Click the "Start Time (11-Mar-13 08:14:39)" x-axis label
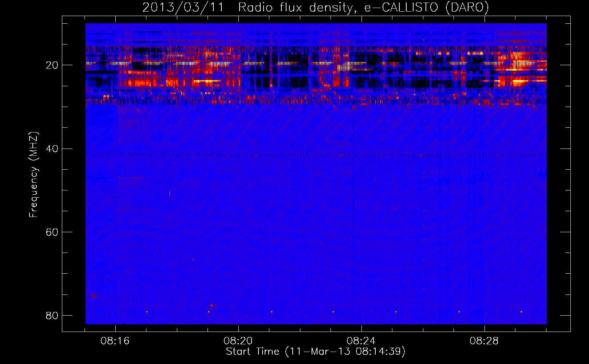The image size is (589, 364). [316, 352]
